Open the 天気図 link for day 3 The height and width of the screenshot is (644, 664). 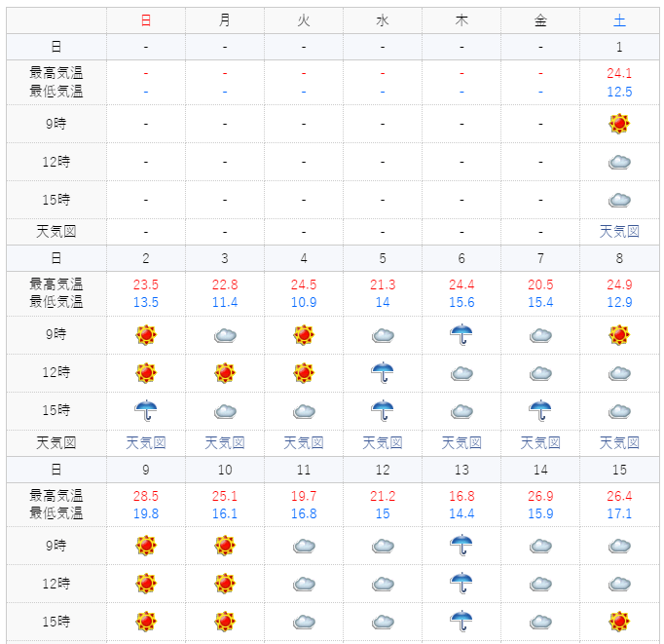tap(225, 443)
